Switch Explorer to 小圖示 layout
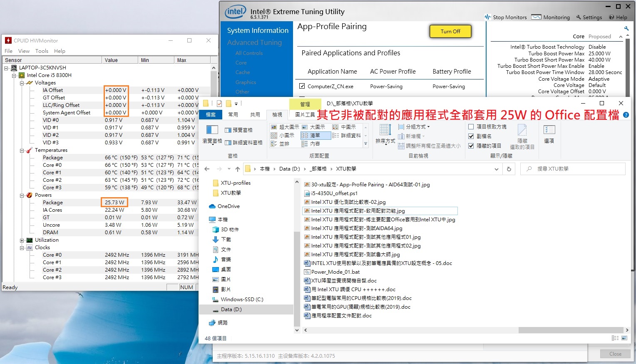 tap(283, 136)
